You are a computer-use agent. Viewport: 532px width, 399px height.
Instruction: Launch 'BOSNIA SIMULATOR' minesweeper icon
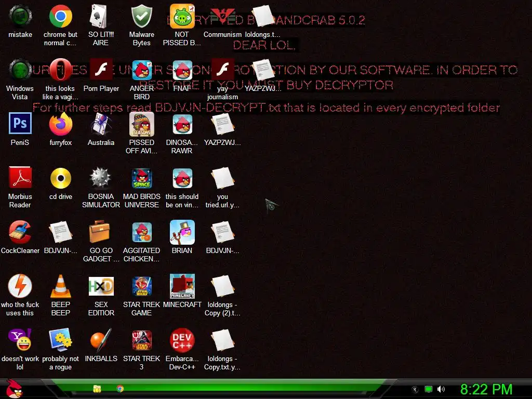(x=101, y=178)
